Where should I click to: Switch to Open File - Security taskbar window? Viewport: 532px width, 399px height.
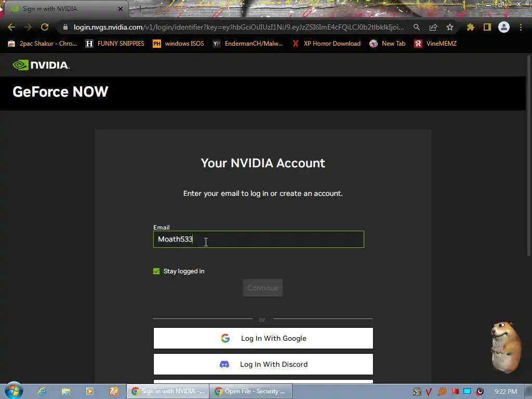pos(250,391)
